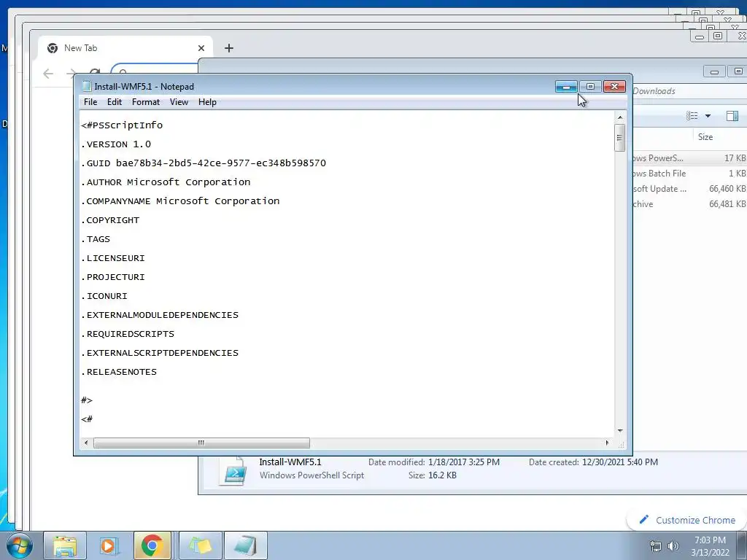Open the Help menu in Notepad
Image resolution: width=747 pixels, height=560 pixels.
[x=207, y=102]
